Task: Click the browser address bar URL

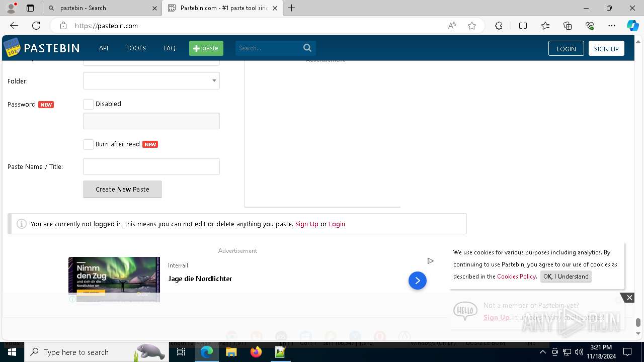Action: pos(106,26)
